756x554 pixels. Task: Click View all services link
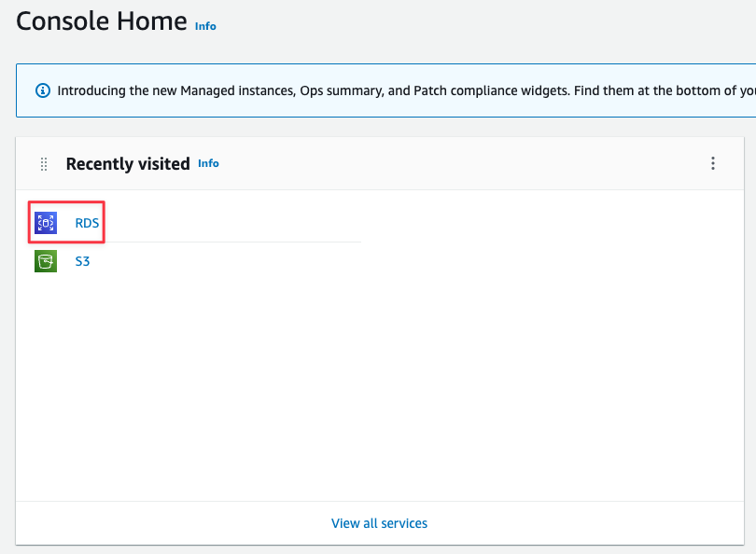coord(380,523)
